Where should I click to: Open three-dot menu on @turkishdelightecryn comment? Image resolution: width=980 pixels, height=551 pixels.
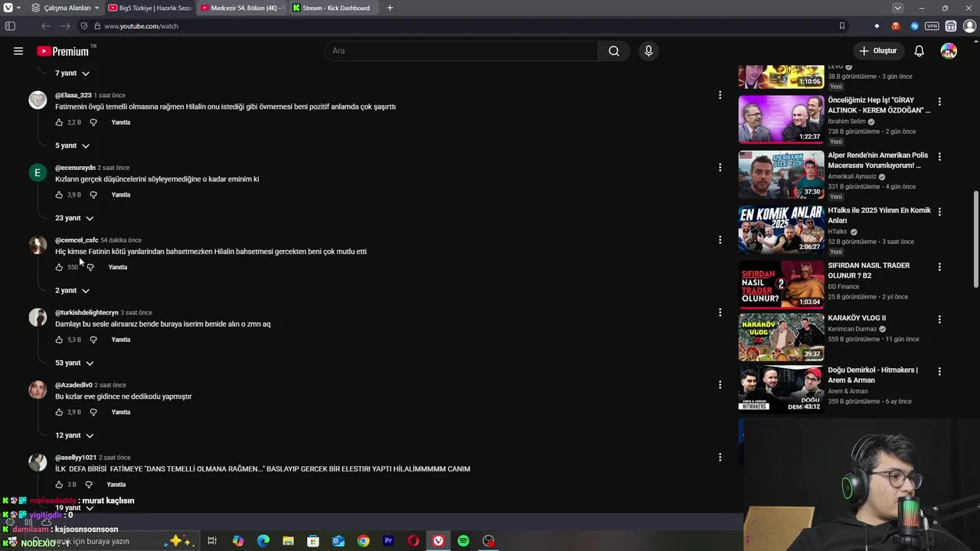click(x=720, y=312)
